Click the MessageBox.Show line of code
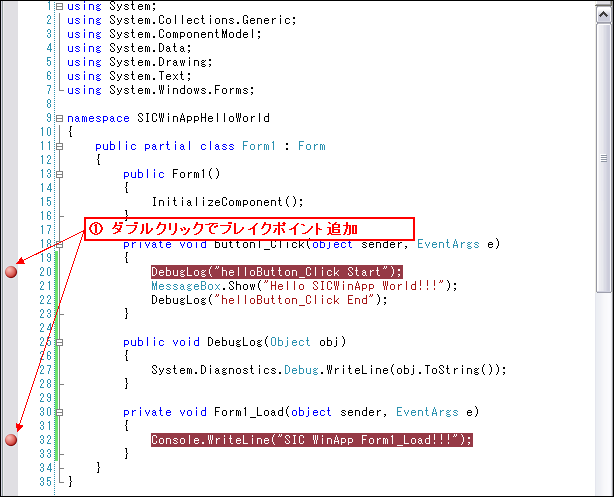Screen dimensions: 614x497 [304, 286]
